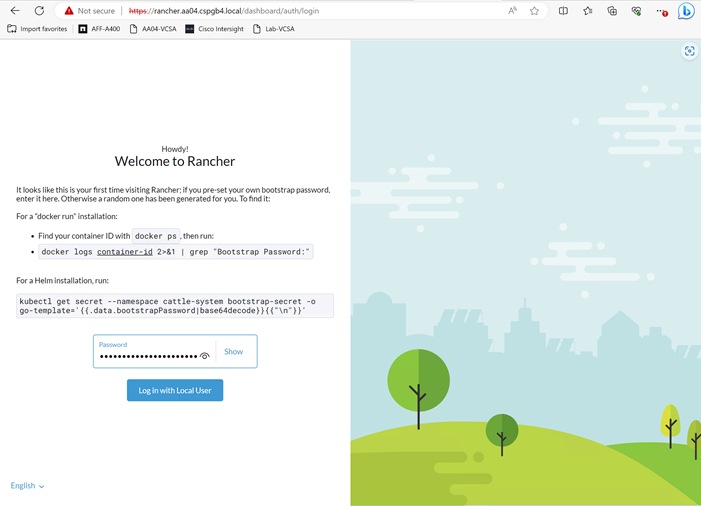
Task: Click the Welcome to Rancher heading
Action: click(175, 161)
